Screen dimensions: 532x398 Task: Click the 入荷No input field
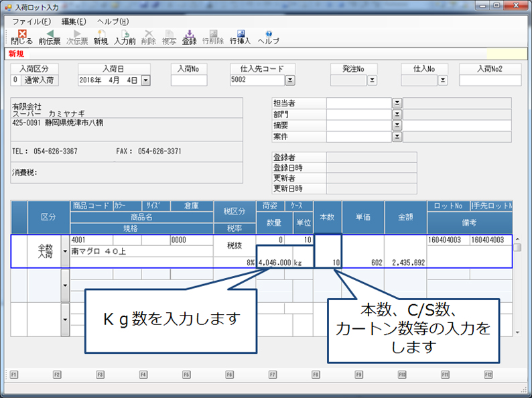click(189, 80)
